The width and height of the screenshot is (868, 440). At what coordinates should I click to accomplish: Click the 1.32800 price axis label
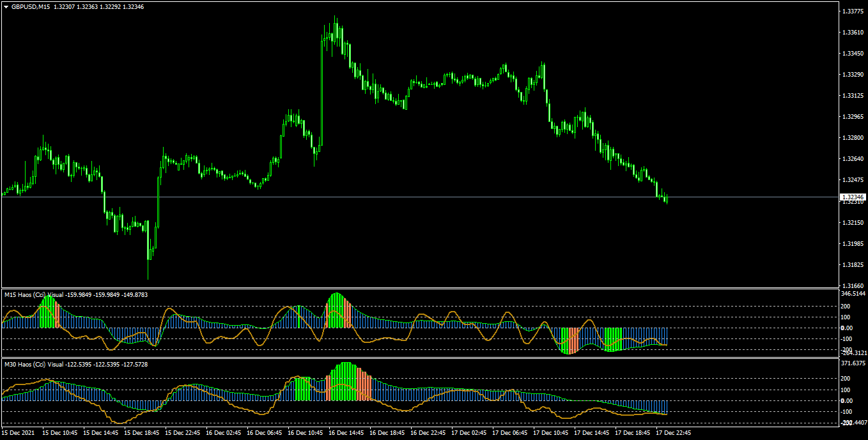coord(853,137)
